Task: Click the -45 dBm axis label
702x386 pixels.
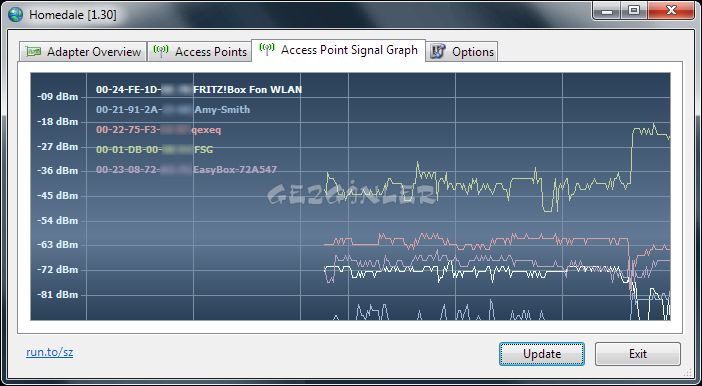Action: pos(57,196)
